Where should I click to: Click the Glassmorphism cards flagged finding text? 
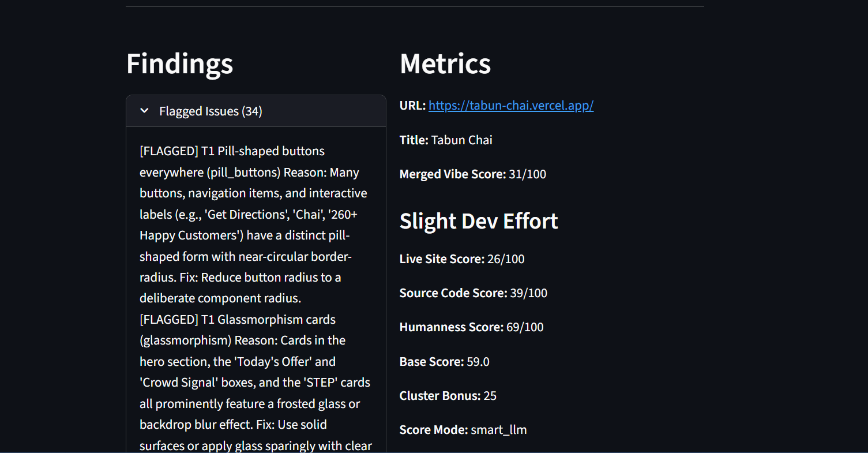tap(255, 383)
